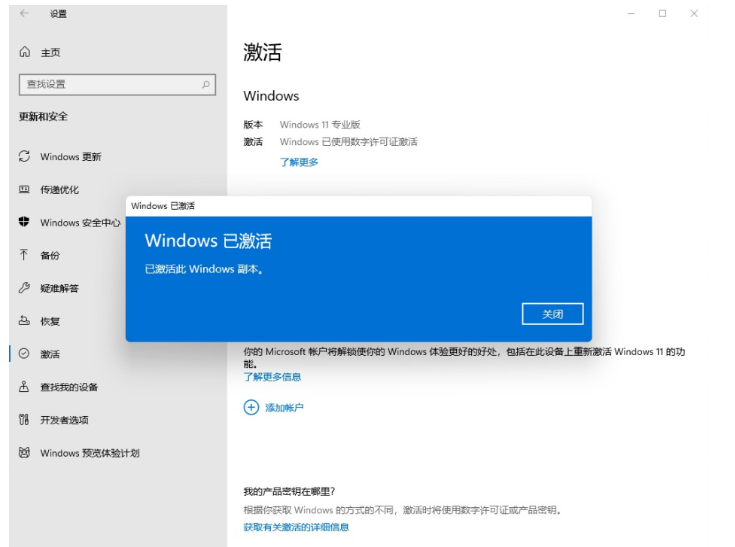Select 激活 in the sidebar menu
Viewport: 735px width, 547px height.
[x=50, y=354]
